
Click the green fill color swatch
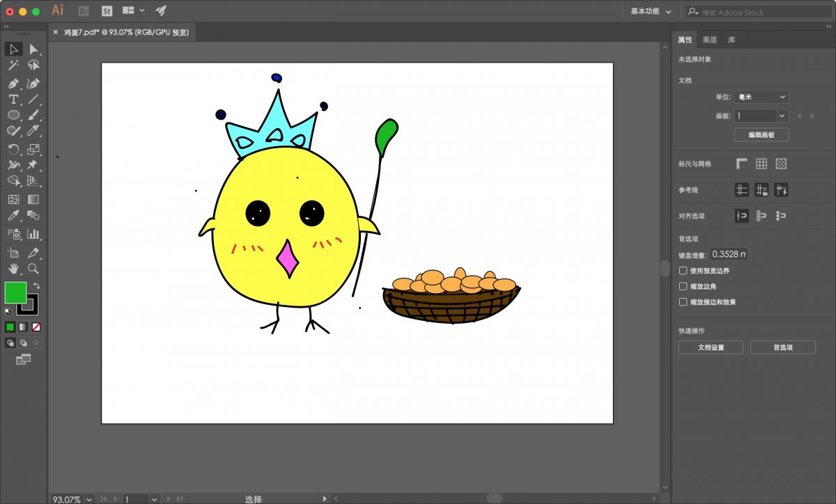(15, 292)
